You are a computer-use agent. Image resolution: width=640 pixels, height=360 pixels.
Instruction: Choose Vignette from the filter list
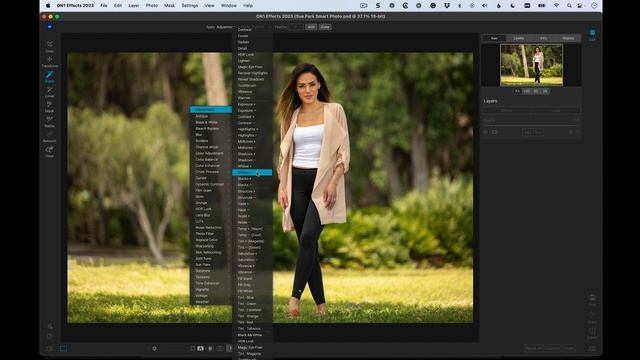point(211,289)
